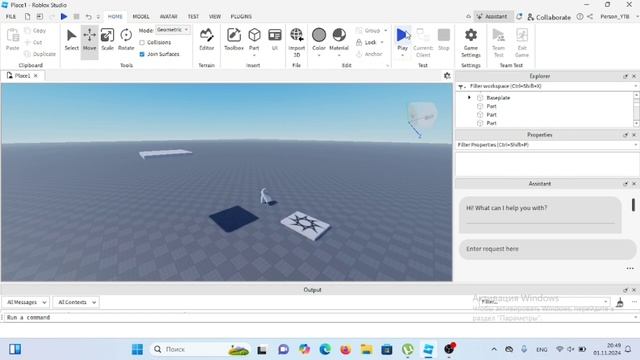Toggle Anchor on selected part
Screen dimensions: 640x360
[x=369, y=54]
